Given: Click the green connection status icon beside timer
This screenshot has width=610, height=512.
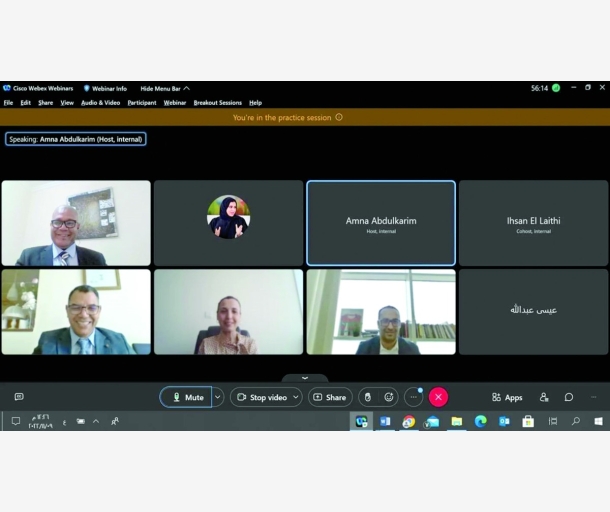Looking at the screenshot, I should click(x=556, y=88).
